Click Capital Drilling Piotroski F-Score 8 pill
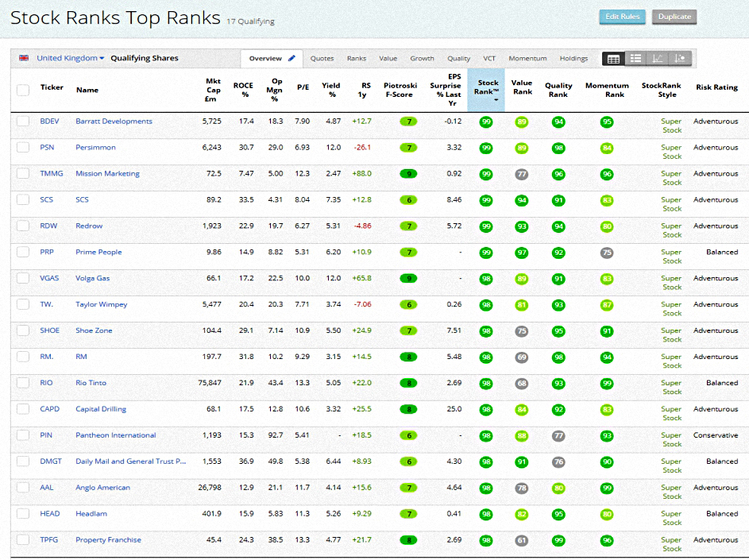 [x=408, y=410]
